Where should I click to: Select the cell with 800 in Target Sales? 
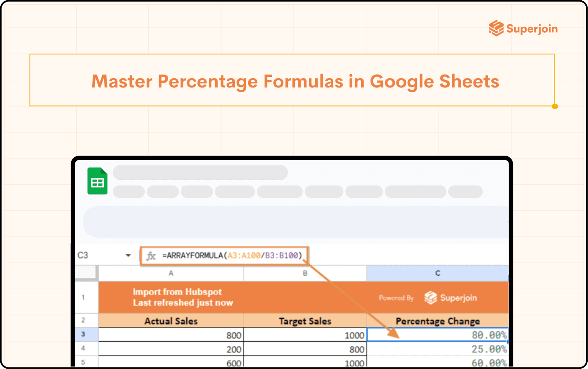click(x=305, y=349)
